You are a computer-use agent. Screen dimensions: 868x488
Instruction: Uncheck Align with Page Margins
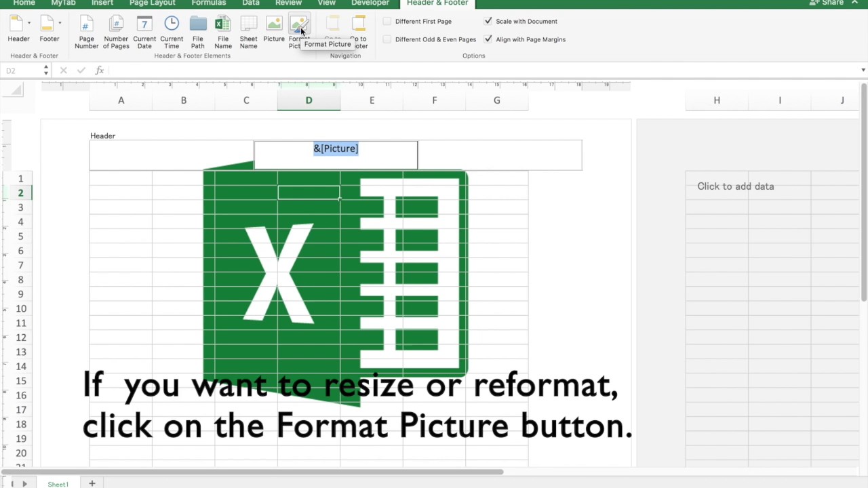pyautogui.click(x=488, y=39)
